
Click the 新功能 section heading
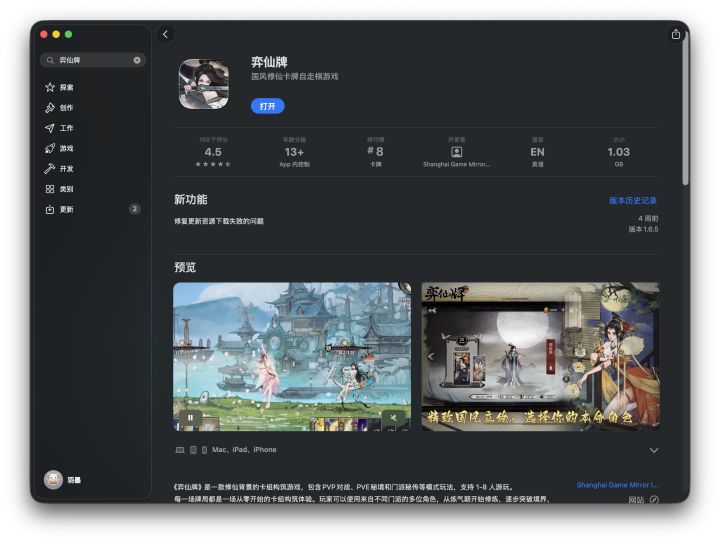pyautogui.click(x=190, y=200)
